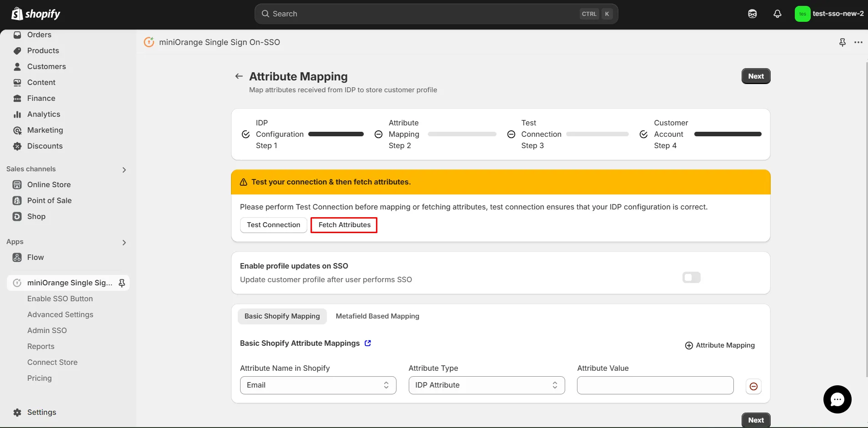
Task: Click the Marketing target icon
Action: tap(17, 130)
